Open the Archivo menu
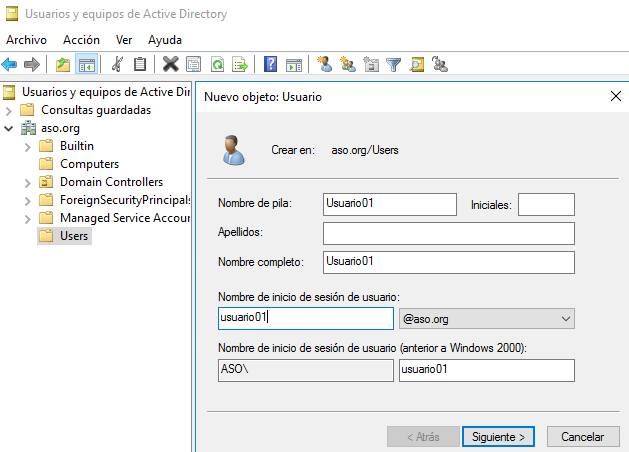The width and height of the screenshot is (629, 452). click(27, 40)
